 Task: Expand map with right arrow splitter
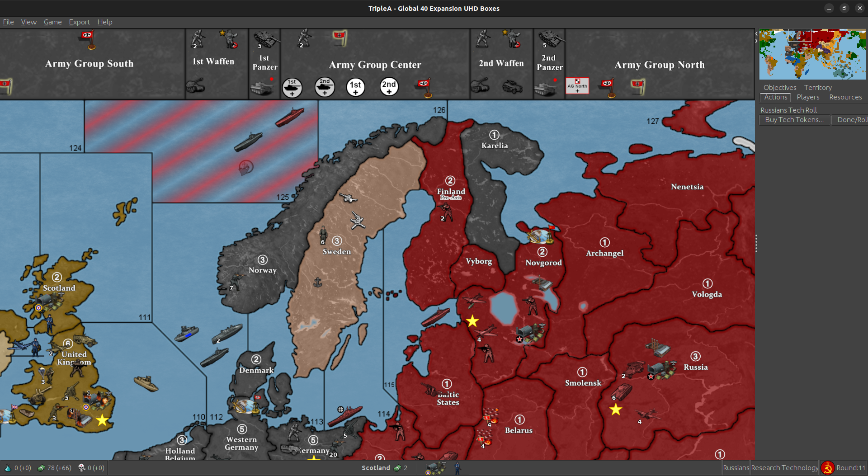(756, 41)
